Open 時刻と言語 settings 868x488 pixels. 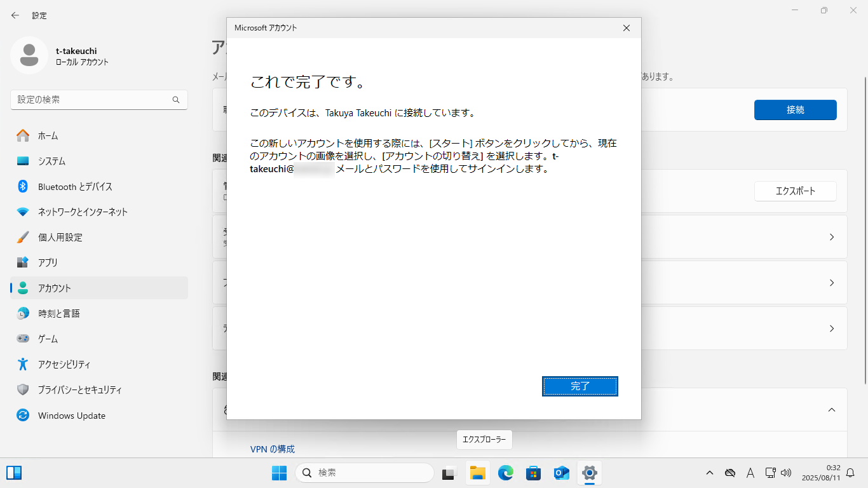tap(99, 313)
